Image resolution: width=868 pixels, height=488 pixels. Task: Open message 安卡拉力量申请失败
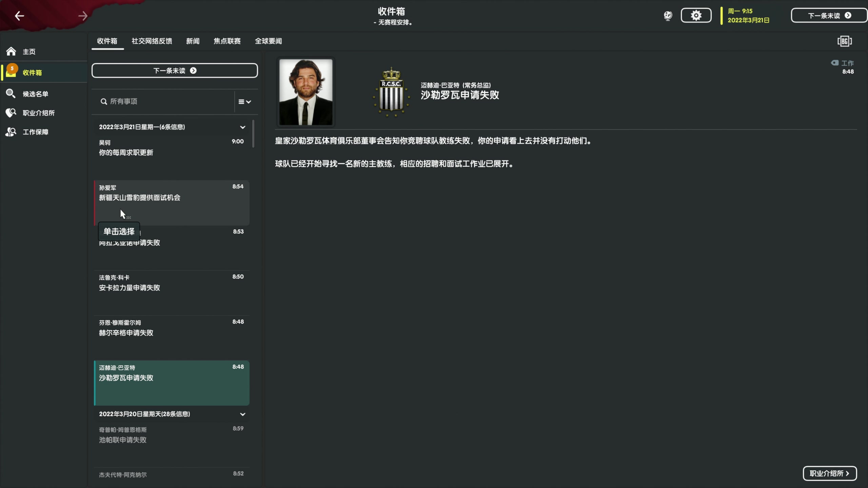click(x=172, y=293)
